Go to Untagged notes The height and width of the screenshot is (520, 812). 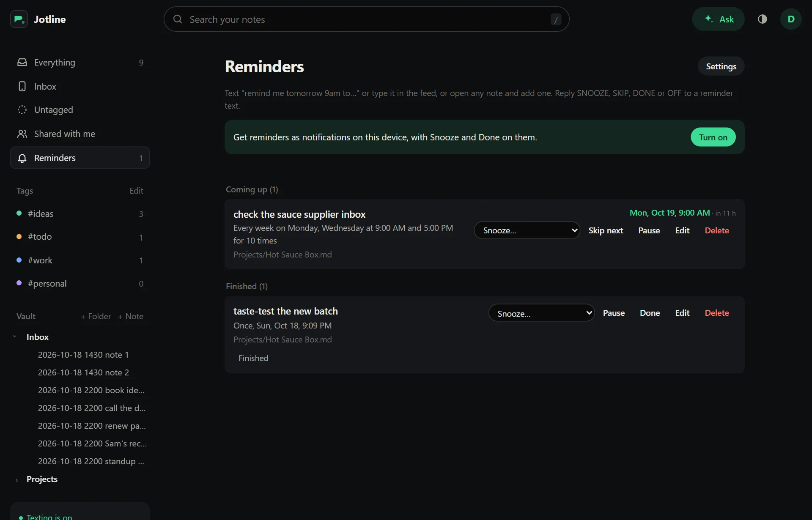pos(80,110)
